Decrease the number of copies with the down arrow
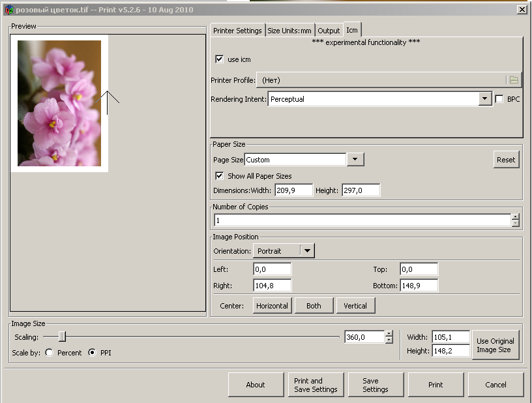This screenshot has height=403, width=532. (x=515, y=223)
